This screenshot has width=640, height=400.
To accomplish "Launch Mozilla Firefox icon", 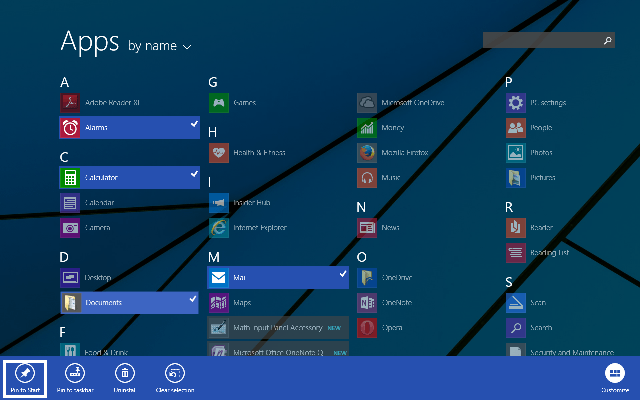I will [367, 153].
